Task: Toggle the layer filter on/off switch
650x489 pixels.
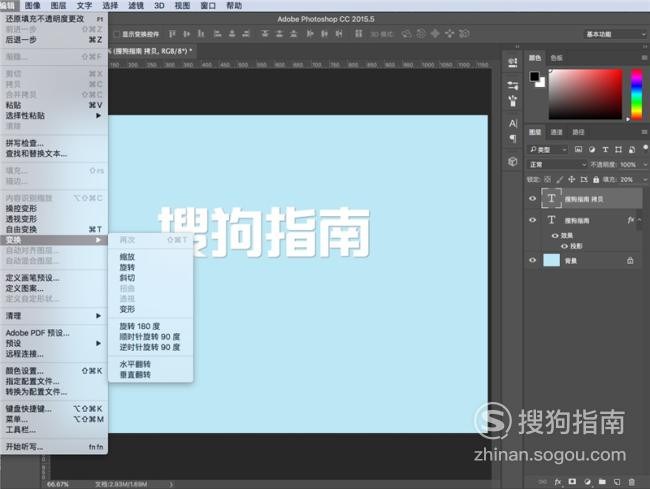Action: [x=645, y=148]
